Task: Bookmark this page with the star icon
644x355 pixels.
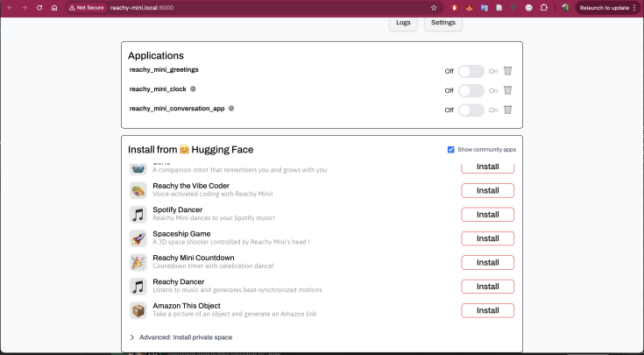Action: pyautogui.click(x=433, y=7)
